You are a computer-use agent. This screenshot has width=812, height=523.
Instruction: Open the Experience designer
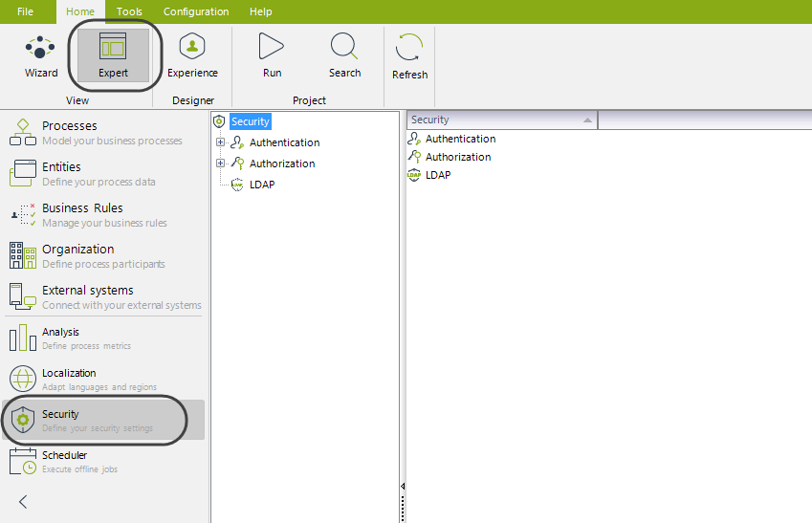click(192, 56)
